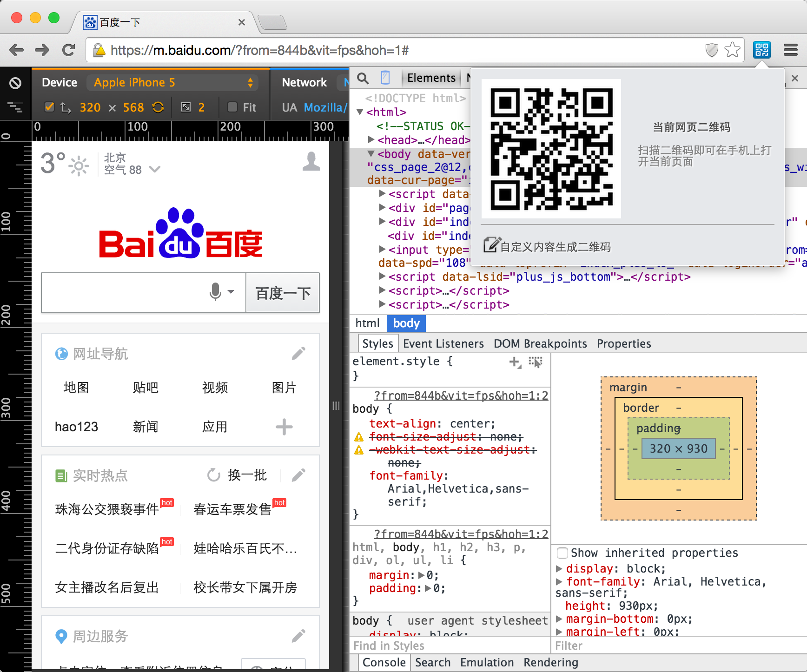Expand the Beijing air quality chevron
Screen dimensions: 807x672
click(x=155, y=170)
